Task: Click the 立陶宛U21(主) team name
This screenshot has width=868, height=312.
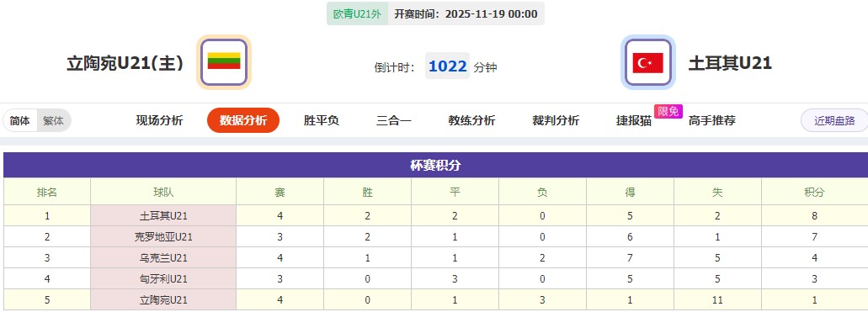Action: [x=125, y=63]
